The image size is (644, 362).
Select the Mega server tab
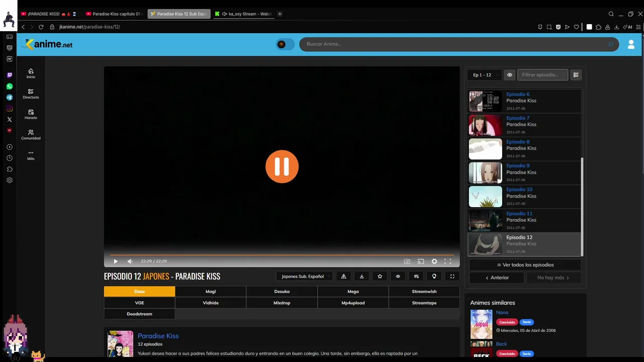pos(353,292)
